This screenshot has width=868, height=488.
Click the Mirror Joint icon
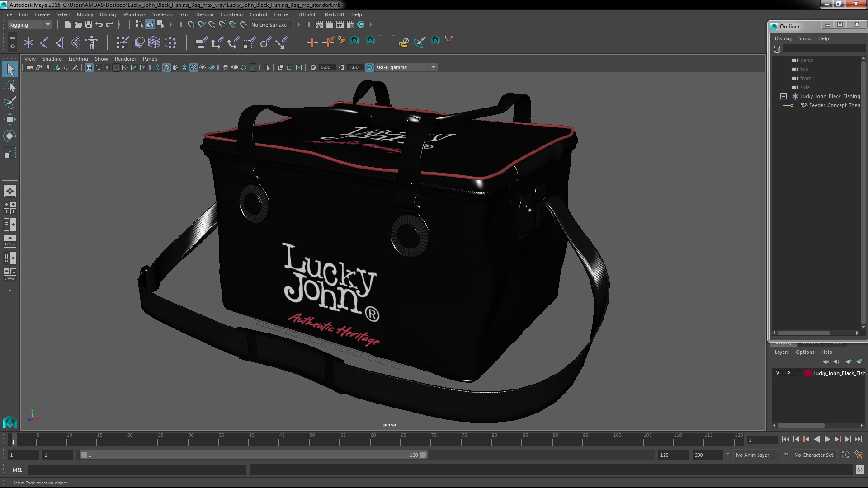pyautogui.click(x=60, y=42)
